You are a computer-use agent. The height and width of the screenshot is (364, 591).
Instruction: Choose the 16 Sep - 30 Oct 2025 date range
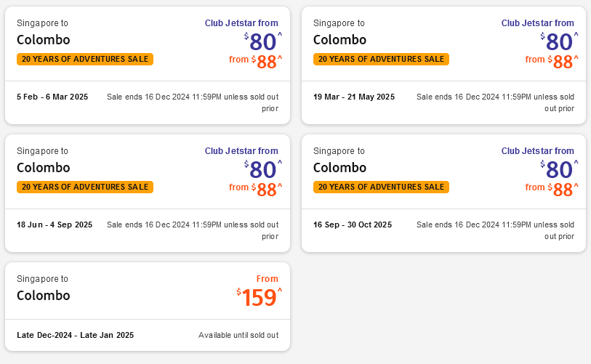point(352,225)
